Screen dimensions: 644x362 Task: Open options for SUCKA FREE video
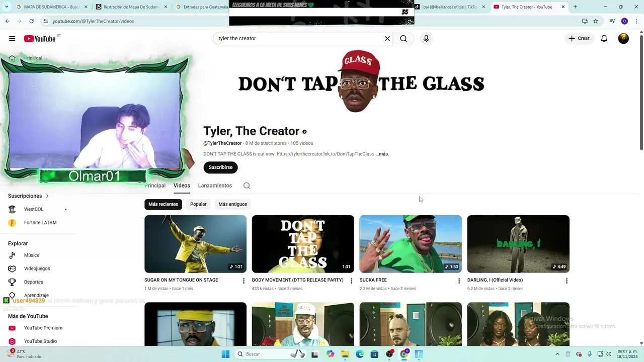click(459, 281)
